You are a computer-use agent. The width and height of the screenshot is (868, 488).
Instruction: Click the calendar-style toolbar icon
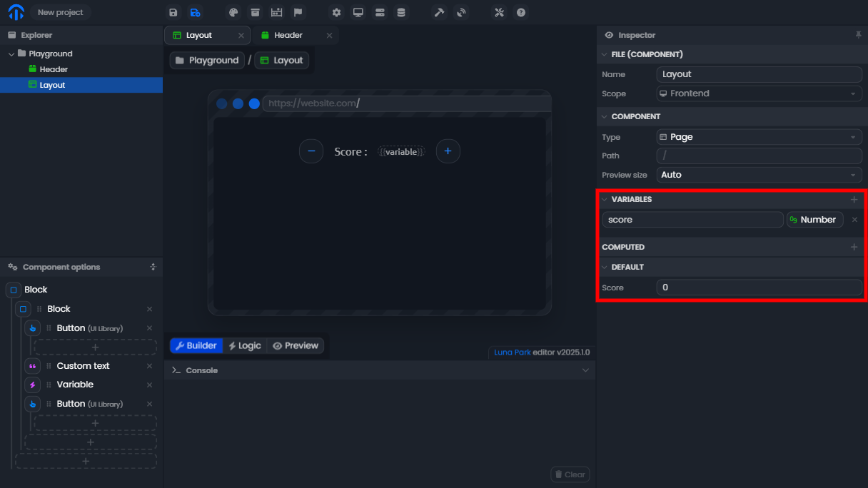pyautogui.click(x=276, y=12)
